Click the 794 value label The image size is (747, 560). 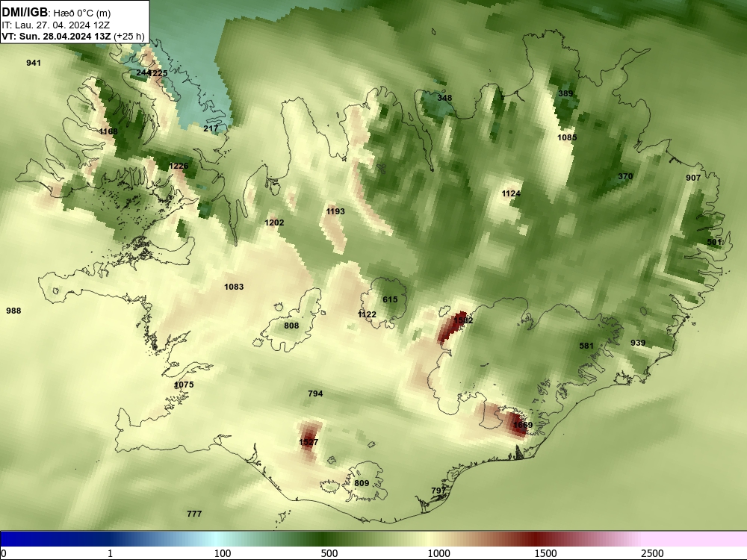[315, 393]
